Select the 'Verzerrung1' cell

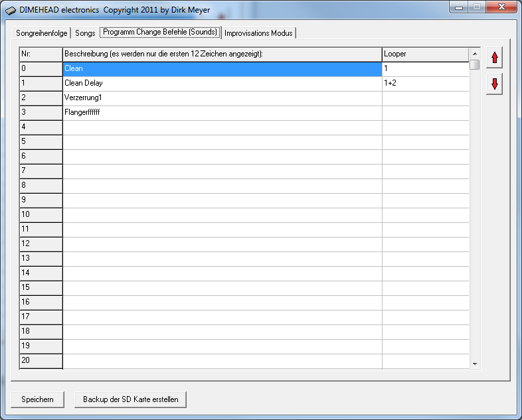pyautogui.click(x=222, y=98)
